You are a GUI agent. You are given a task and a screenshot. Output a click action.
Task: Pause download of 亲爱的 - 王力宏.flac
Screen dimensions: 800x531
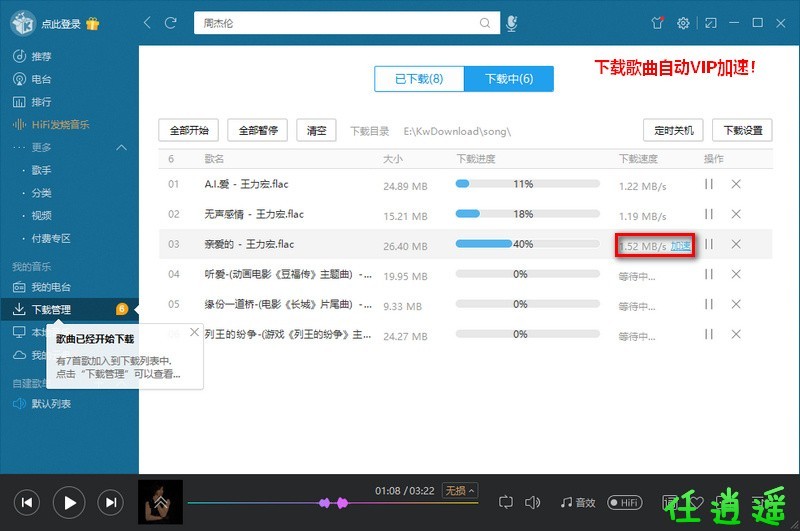point(709,244)
